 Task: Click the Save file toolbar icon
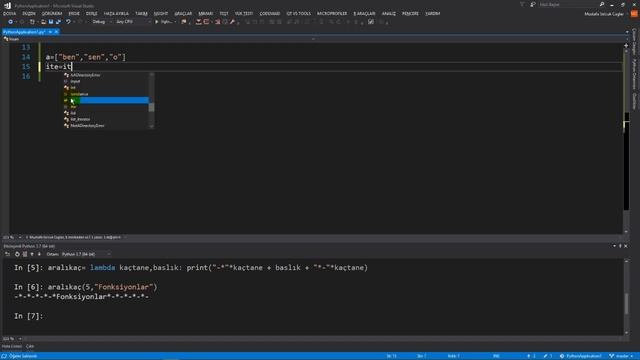51,22
